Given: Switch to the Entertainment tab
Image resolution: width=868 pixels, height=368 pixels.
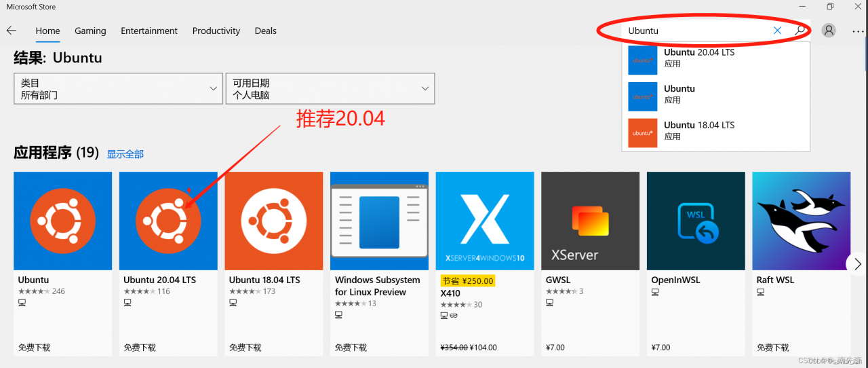Looking at the screenshot, I should [149, 31].
